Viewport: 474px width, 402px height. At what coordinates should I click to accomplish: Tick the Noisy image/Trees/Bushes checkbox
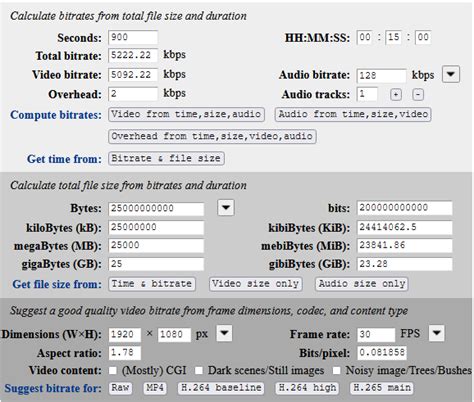pos(337,370)
